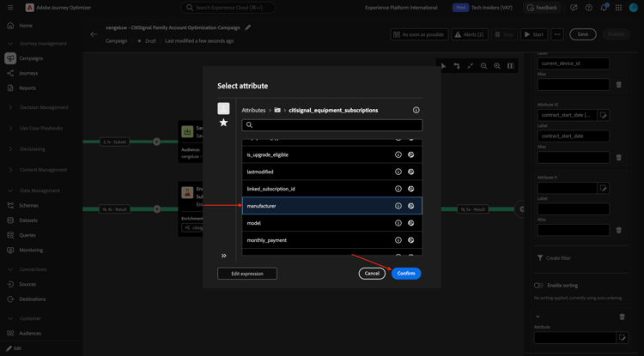Image resolution: width=644 pixels, height=356 pixels.
Task: Collapse the bottom attribute block chevron
Action: click(538, 317)
